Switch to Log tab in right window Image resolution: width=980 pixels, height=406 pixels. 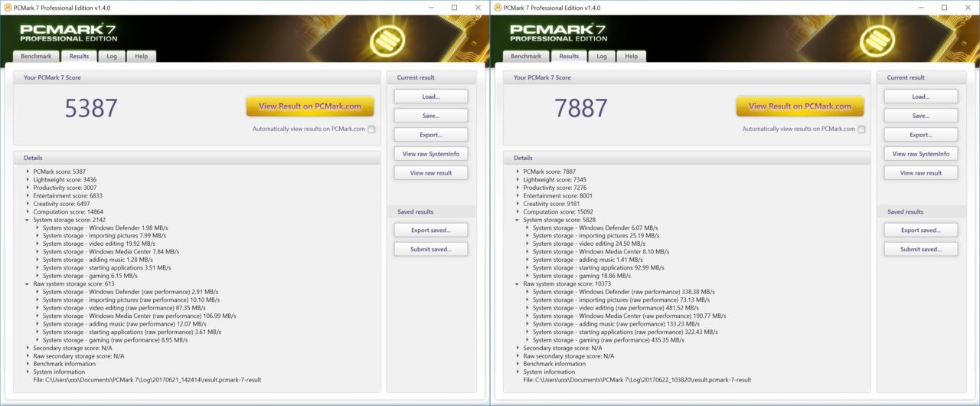(x=602, y=56)
